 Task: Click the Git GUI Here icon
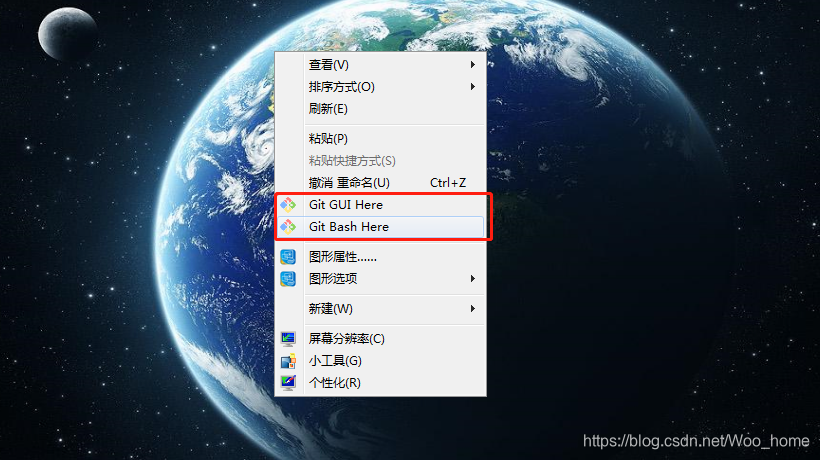pos(288,205)
